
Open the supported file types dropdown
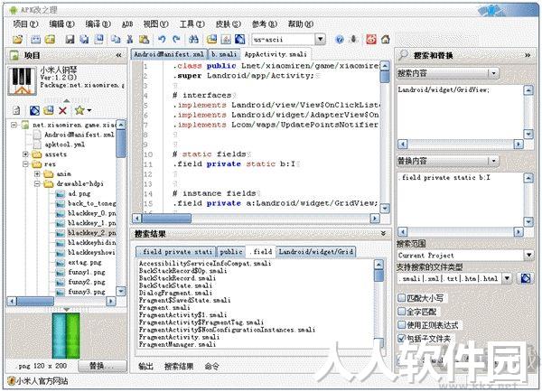507,278
